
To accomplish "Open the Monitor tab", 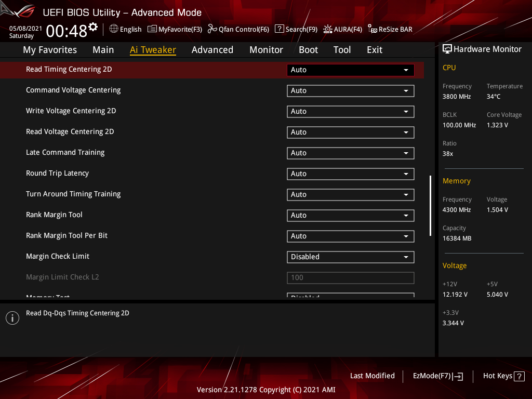I will pyautogui.click(x=266, y=50).
